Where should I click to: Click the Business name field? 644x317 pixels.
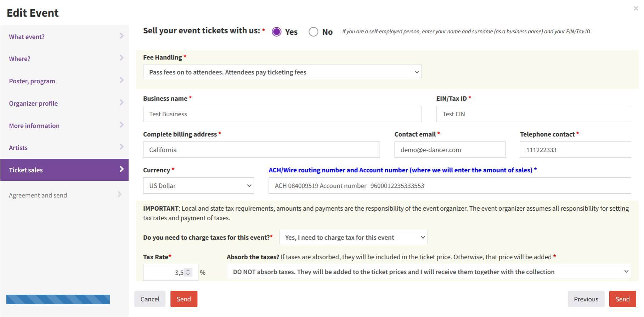(282, 114)
